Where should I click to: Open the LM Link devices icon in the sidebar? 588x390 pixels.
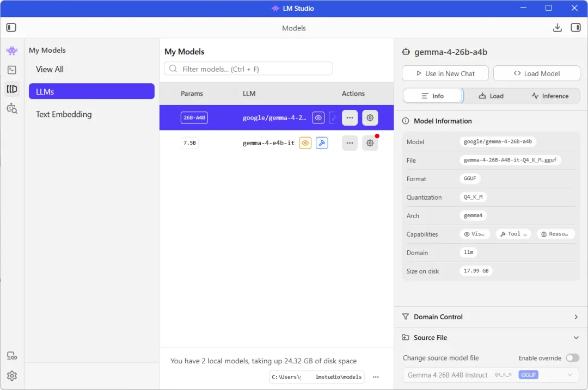pos(12,356)
